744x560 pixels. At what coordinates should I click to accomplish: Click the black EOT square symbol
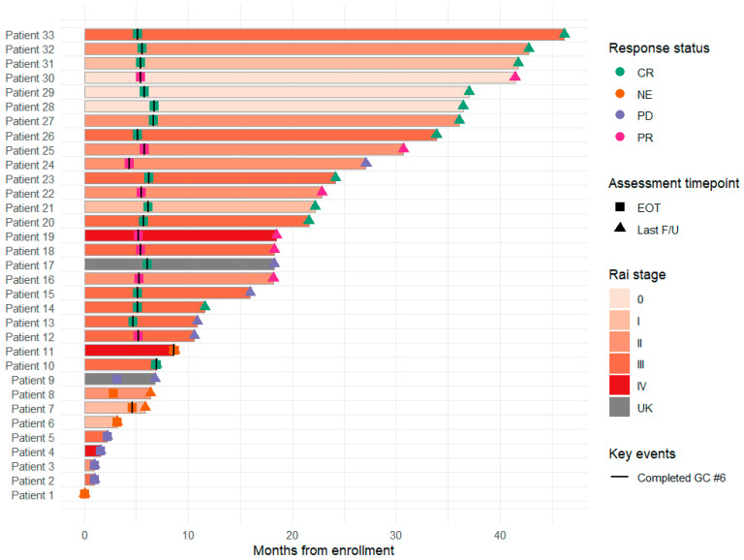(620, 207)
